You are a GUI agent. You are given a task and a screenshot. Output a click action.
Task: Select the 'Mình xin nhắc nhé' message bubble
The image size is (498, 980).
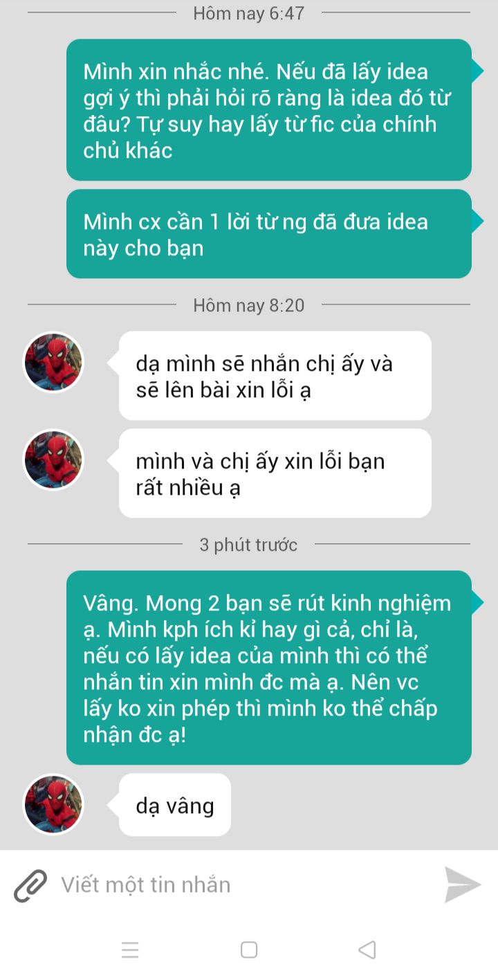tap(269, 110)
